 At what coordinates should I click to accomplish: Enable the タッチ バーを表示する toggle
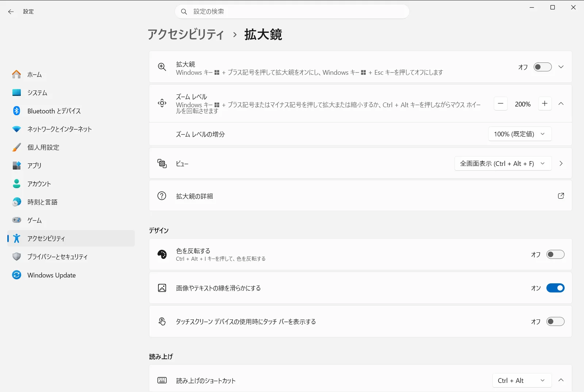click(555, 322)
